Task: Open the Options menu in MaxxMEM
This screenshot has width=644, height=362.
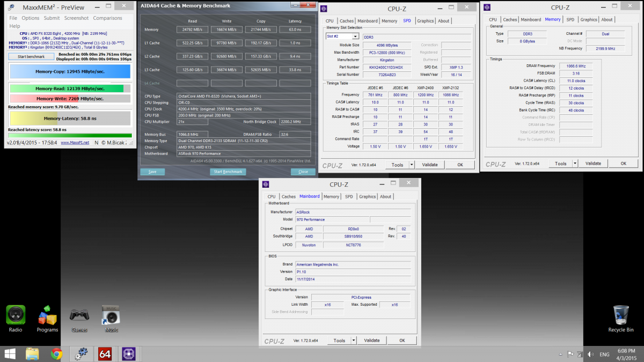Action: point(31,18)
